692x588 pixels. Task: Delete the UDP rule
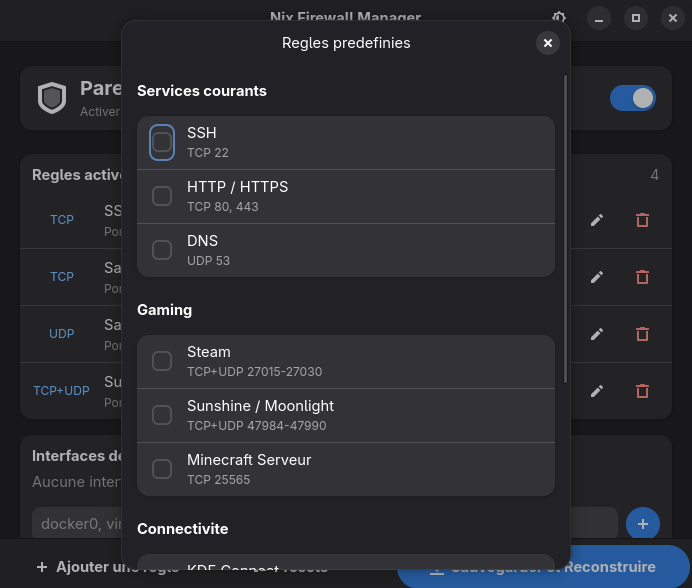(x=642, y=334)
